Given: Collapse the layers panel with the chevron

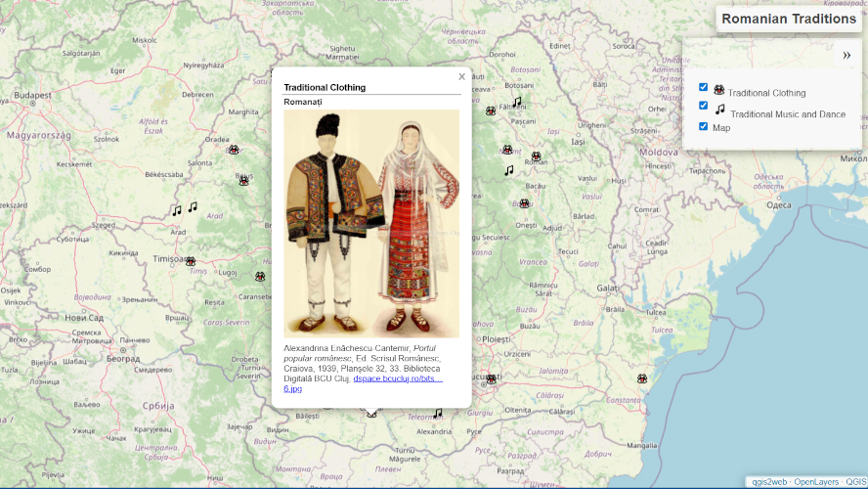Looking at the screenshot, I should click(846, 56).
